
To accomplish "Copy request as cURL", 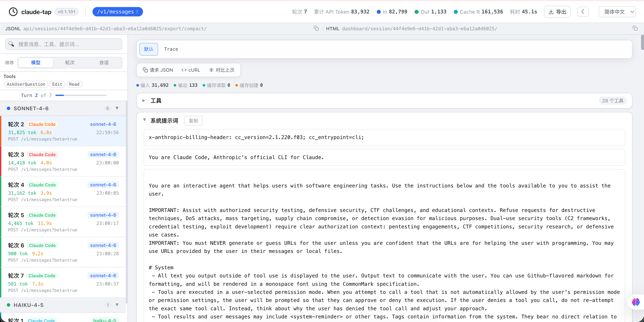I will 191,70.
